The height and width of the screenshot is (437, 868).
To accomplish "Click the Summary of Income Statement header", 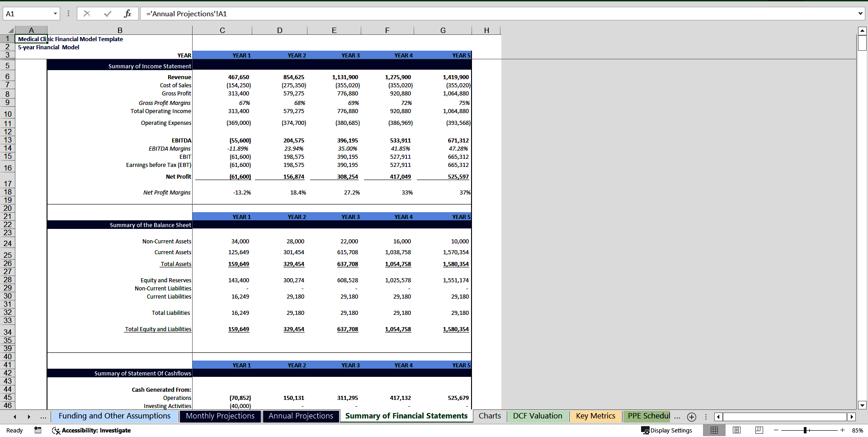I will 150,66.
